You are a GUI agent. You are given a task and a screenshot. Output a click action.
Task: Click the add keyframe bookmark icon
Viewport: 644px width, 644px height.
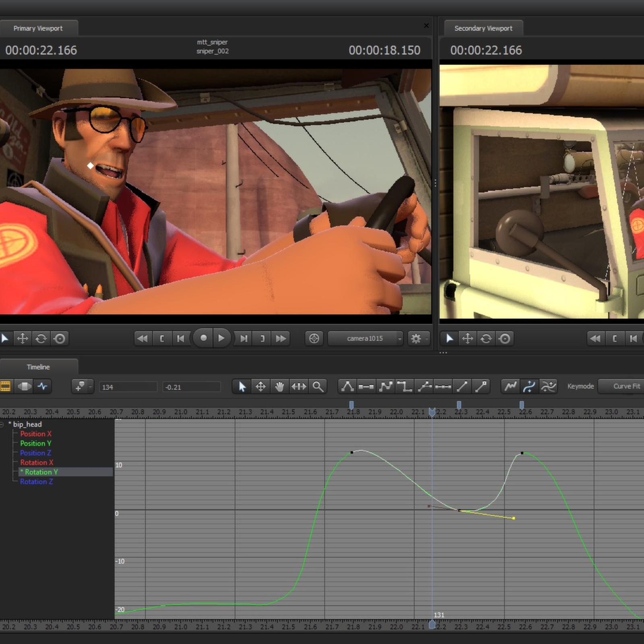(80, 386)
